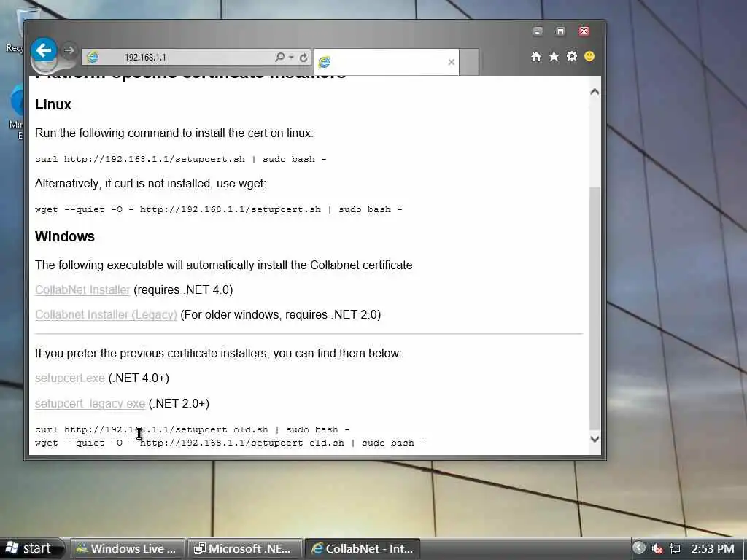747x560 pixels.
Task: Click the browser Back arrow button
Action: (x=44, y=50)
